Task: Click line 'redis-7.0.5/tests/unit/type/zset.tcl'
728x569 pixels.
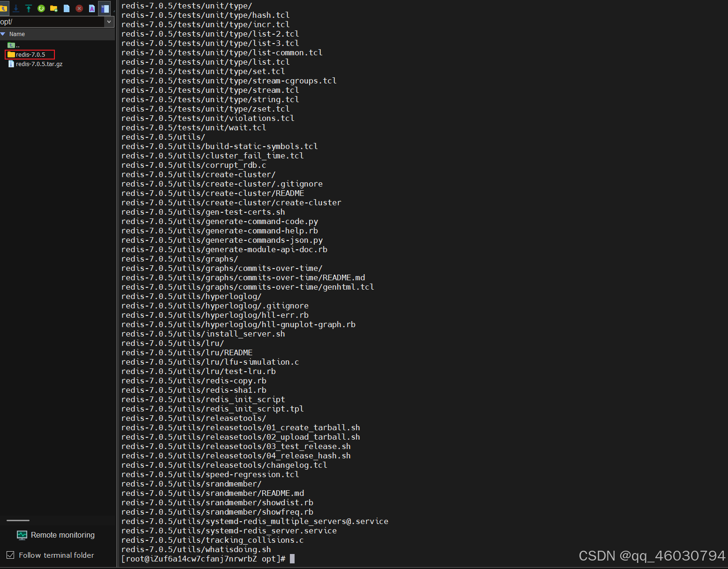Action: point(205,109)
